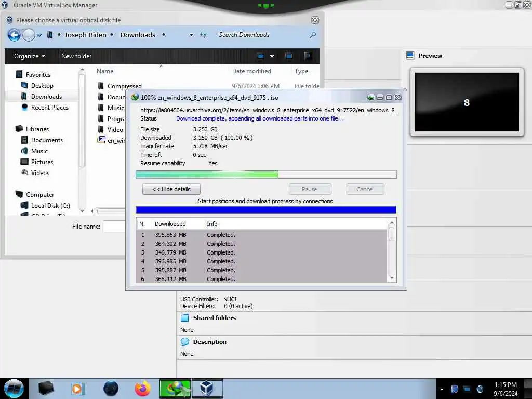This screenshot has width=532, height=399.
Task: Click connections list scrollbar up arrow
Action: coord(392,223)
